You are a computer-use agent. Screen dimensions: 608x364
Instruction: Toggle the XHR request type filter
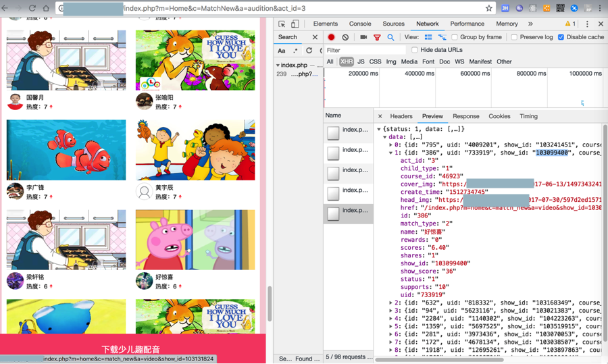click(x=347, y=61)
